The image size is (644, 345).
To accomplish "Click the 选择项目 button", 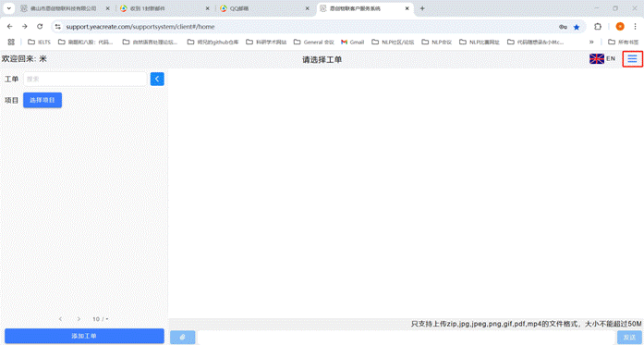I will pos(43,100).
